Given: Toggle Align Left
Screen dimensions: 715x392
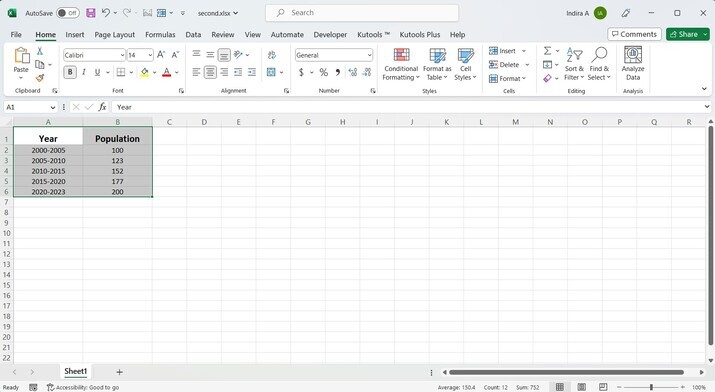Looking at the screenshot, I should click(196, 72).
